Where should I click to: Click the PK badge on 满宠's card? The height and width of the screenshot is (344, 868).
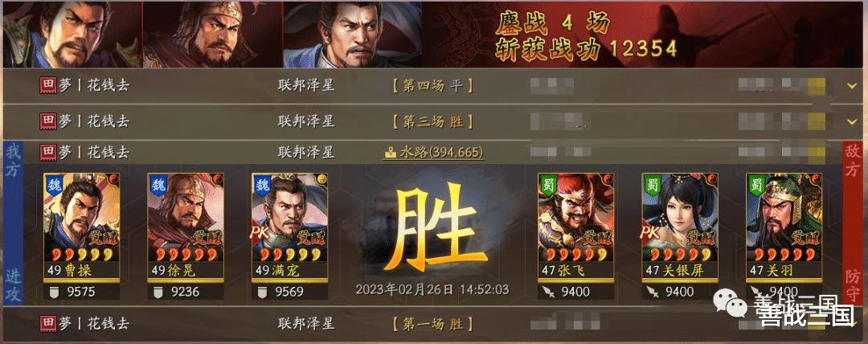(x=260, y=233)
